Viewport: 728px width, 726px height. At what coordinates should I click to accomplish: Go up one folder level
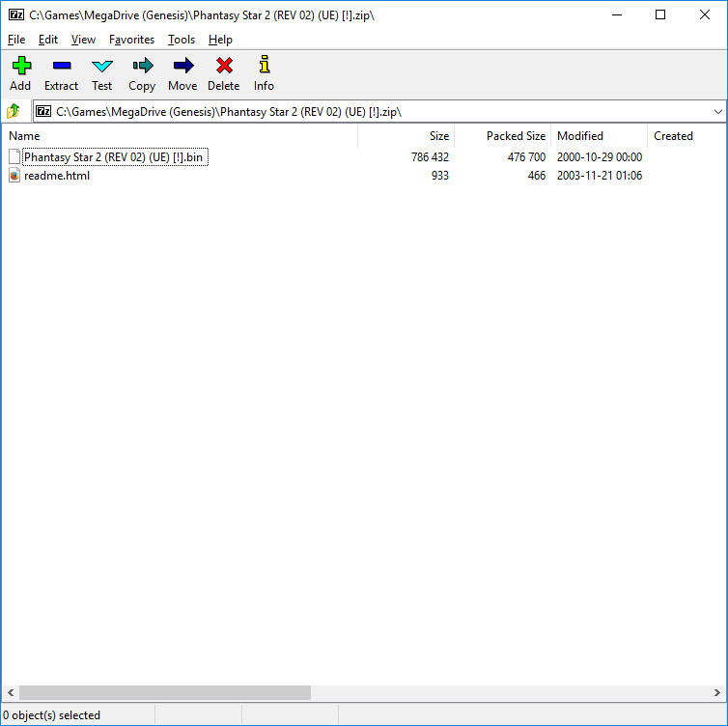click(14, 111)
